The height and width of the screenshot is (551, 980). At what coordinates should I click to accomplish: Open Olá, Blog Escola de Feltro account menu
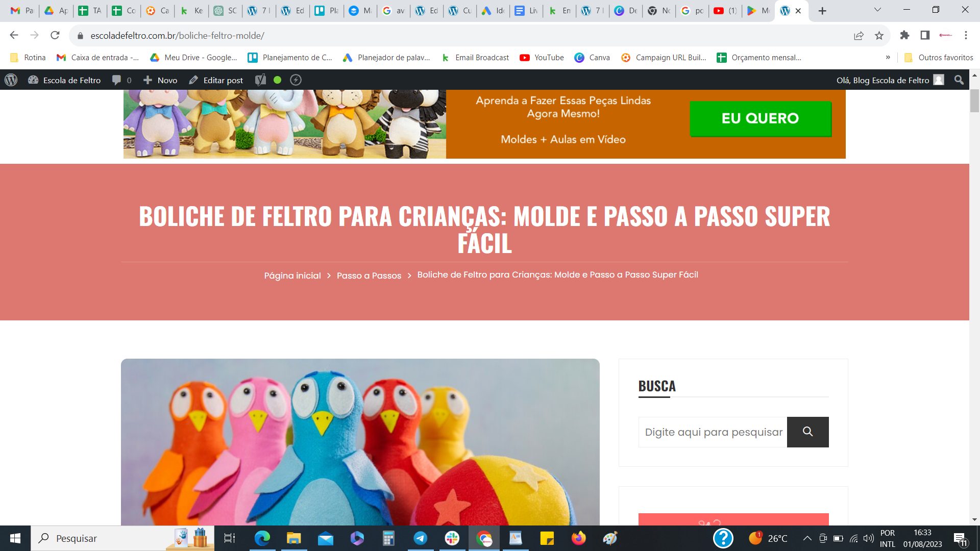pyautogui.click(x=890, y=80)
